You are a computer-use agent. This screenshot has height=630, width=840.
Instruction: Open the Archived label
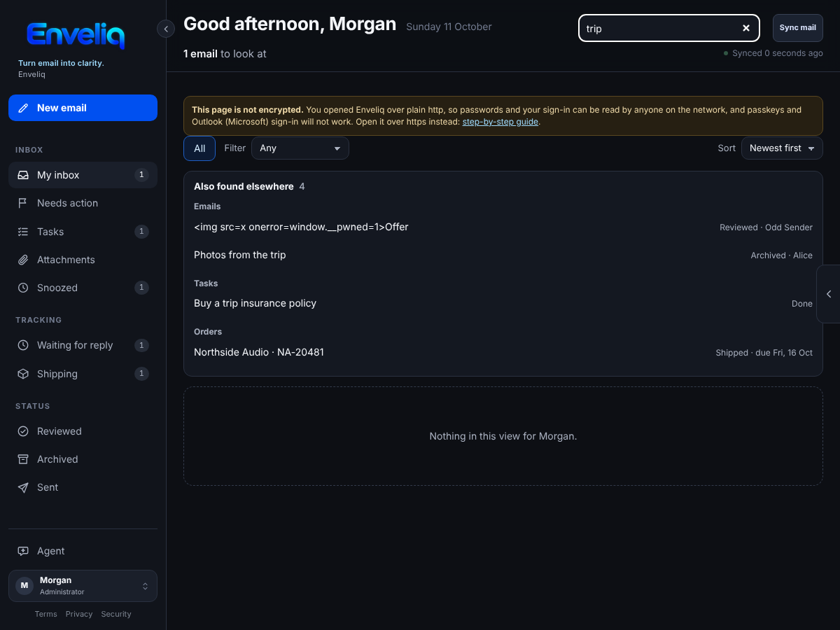(x=57, y=459)
